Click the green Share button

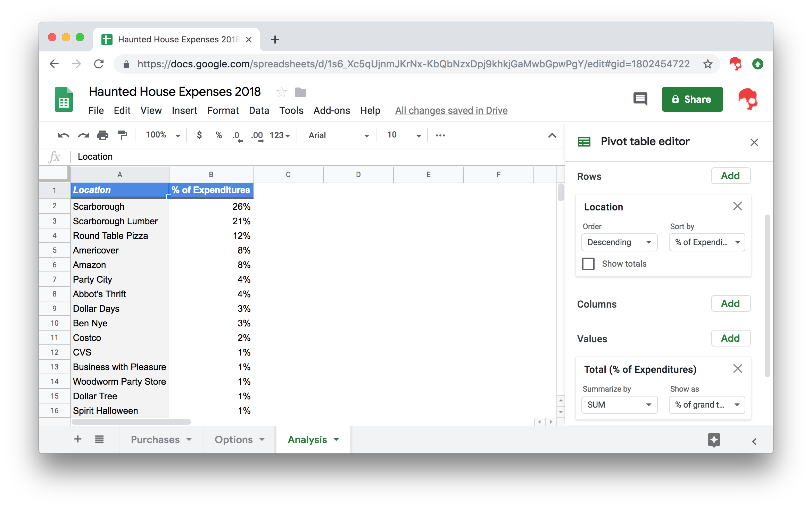[x=692, y=99]
